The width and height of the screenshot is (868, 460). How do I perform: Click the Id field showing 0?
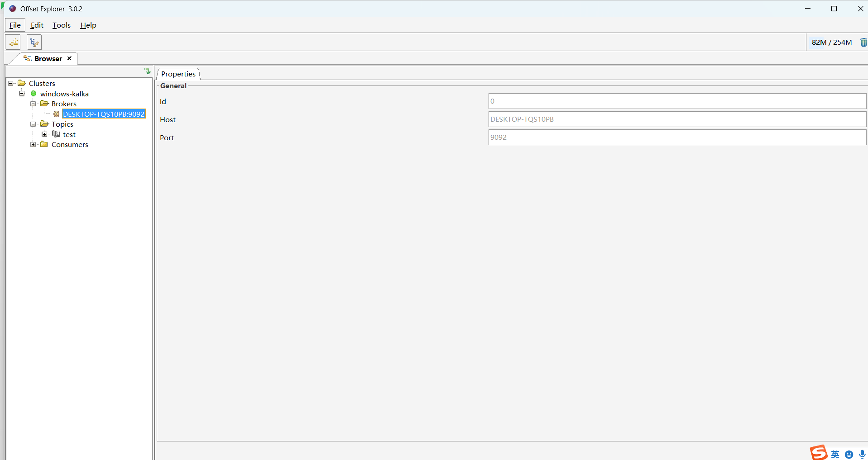[x=677, y=101]
